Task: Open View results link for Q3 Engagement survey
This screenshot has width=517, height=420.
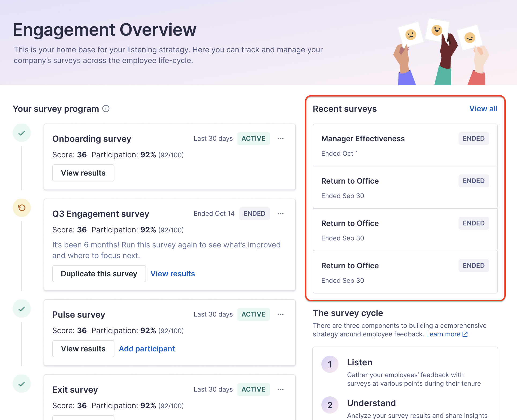Action: click(173, 274)
